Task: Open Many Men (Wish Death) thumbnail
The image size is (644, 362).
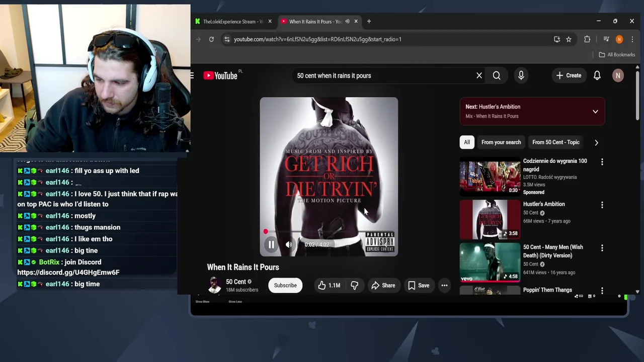Action: pos(490,262)
